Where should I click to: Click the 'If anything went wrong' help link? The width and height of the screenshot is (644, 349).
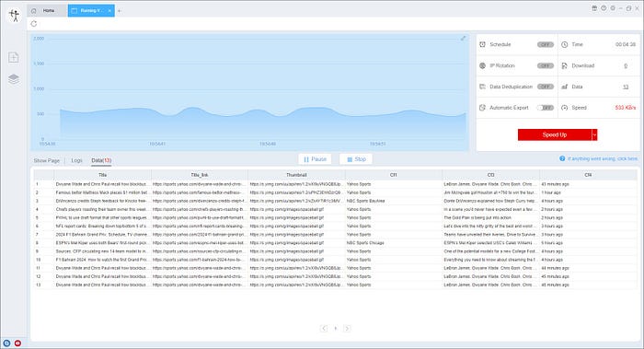click(x=603, y=158)
